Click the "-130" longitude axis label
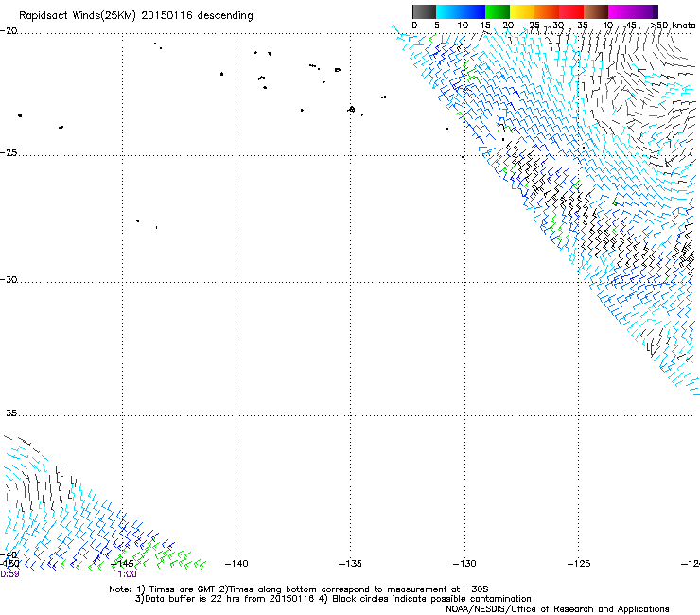This screenshot has width=700, height=615. [x=464, y=564]
